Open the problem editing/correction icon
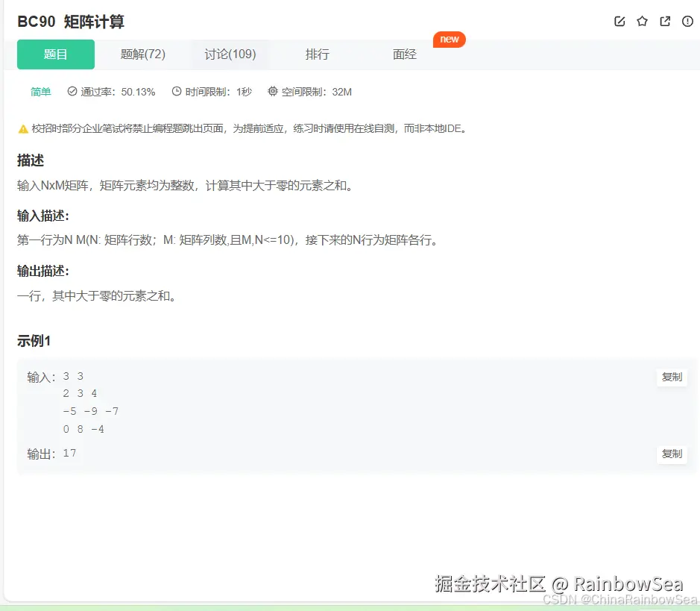 click(x=619, y=22)
